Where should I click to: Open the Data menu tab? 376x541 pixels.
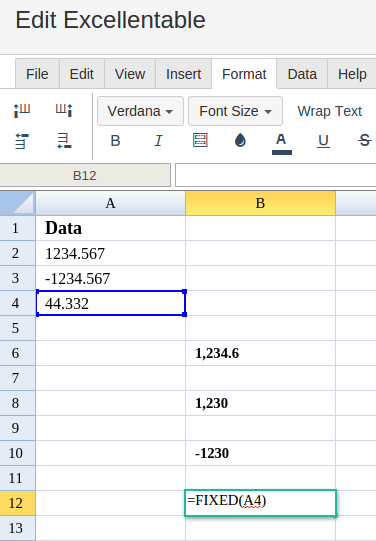pyautogui.click(x=302, y=74)
